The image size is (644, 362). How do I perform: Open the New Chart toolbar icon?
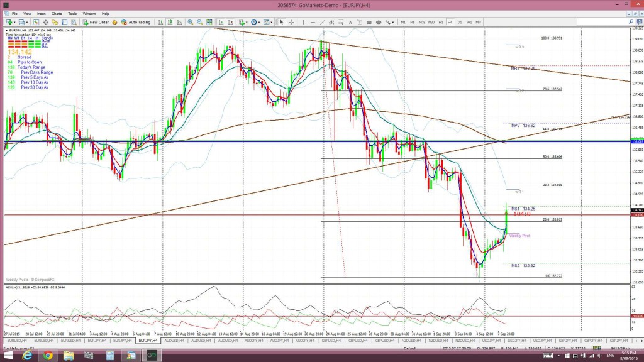click(x=9, y=22)
